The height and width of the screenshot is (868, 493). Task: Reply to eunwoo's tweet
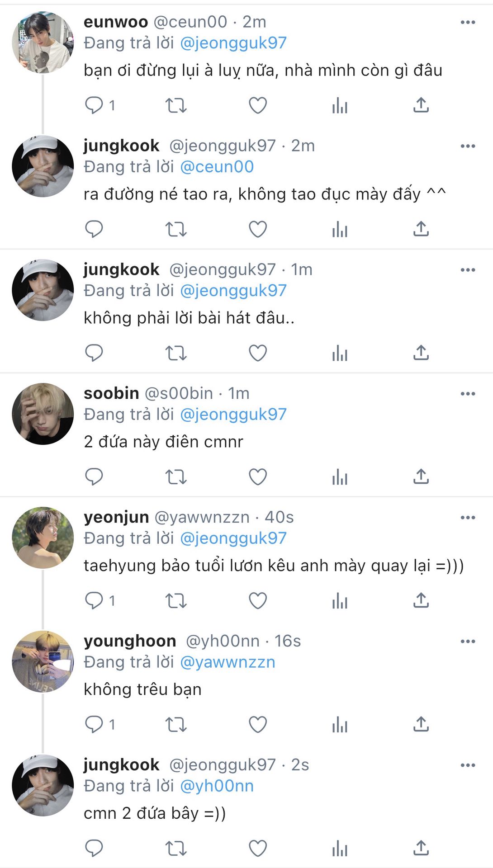[94, 105]
